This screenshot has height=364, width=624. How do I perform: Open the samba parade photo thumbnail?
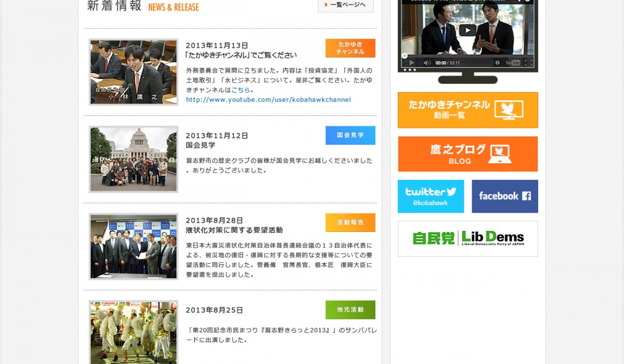(134, 332)
